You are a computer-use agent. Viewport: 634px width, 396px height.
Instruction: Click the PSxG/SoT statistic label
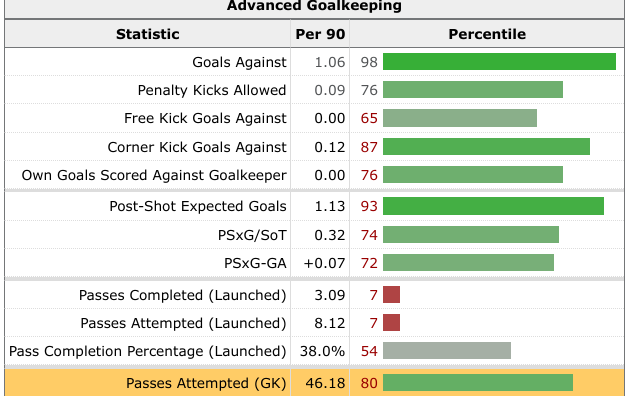252,235
